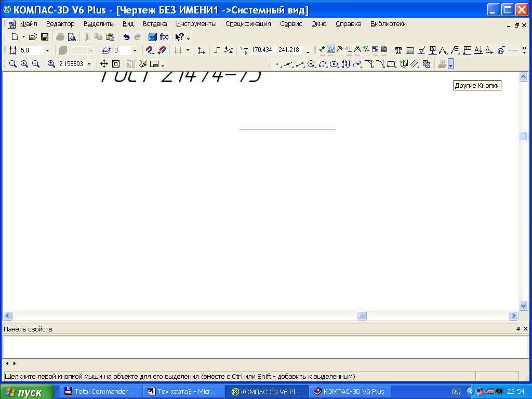Expand the coordinates toolbar options arrow
The width and height of the screenshot is (532, 399).
[308, 52]
